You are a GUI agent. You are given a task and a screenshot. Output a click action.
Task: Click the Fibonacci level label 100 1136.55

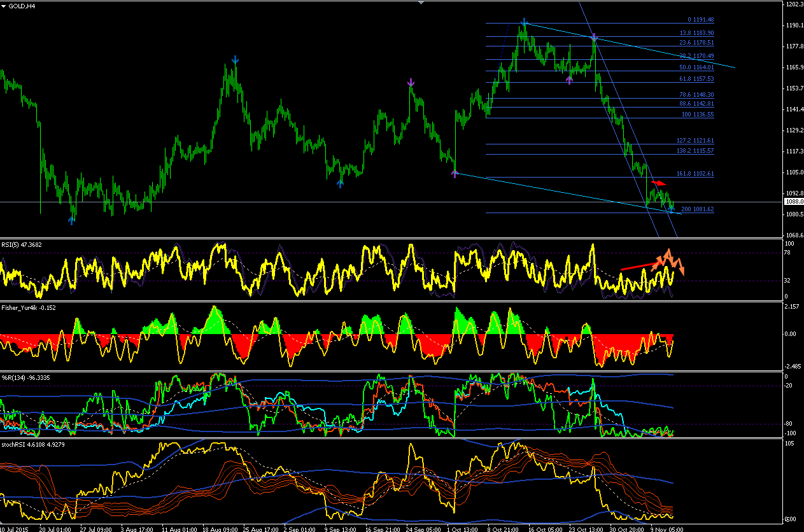pos(698,115)
